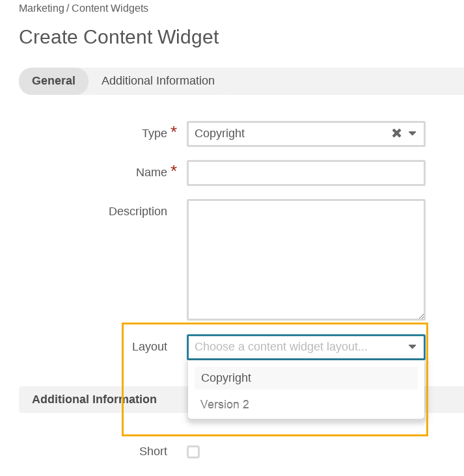Click the Short checkbox label

click(153, 451)
